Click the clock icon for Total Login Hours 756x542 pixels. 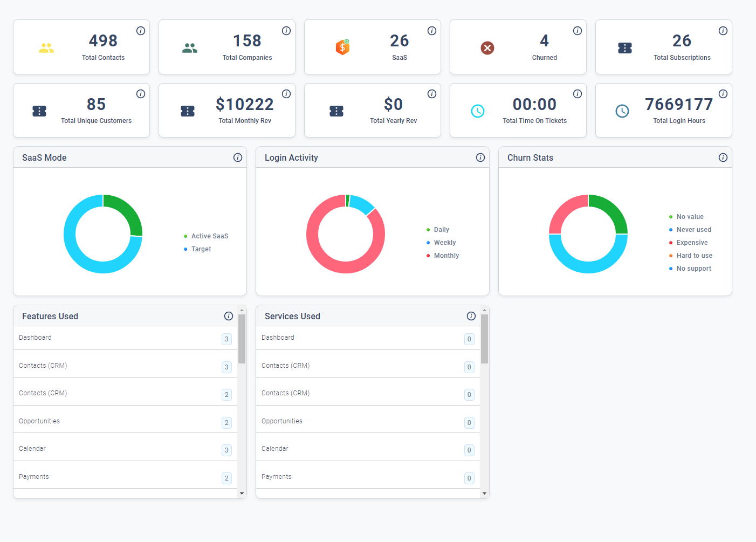click(x=622, y=111)
